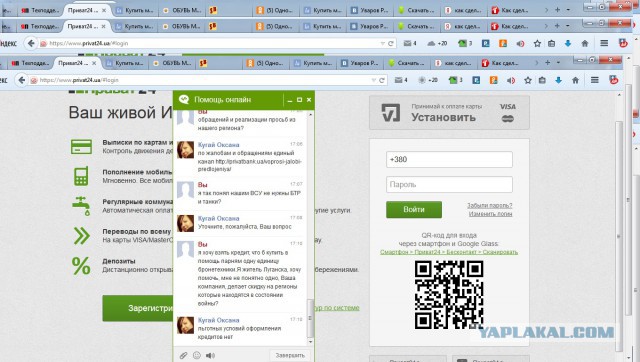Click the Установить card payments banner

[449, 113]
